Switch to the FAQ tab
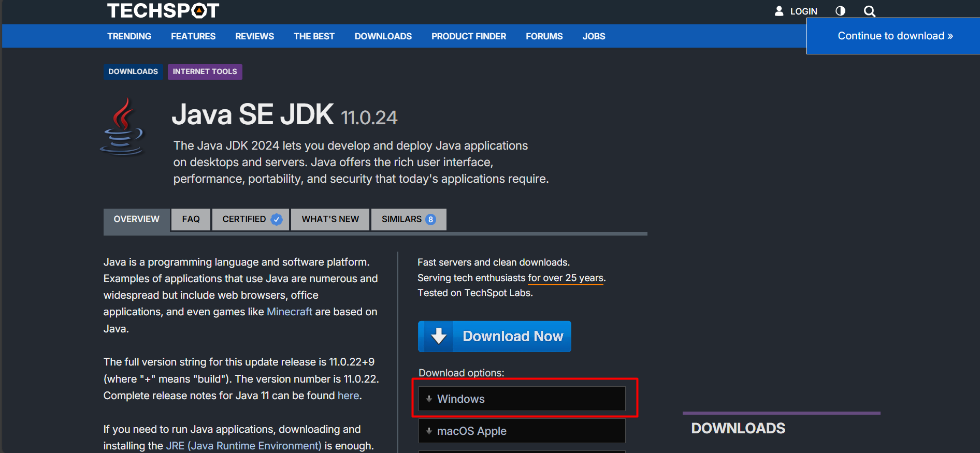980x453 pixels. coord(191,220)
